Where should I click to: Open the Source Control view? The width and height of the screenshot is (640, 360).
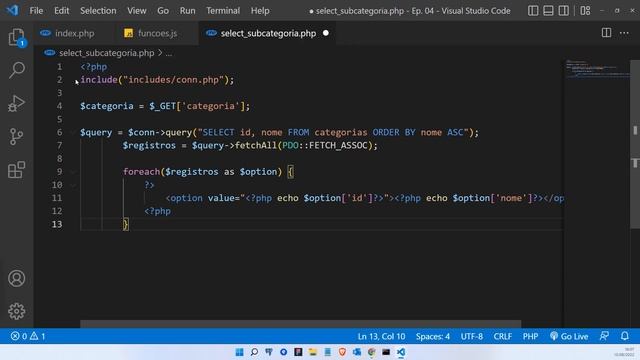pos(16,136)
